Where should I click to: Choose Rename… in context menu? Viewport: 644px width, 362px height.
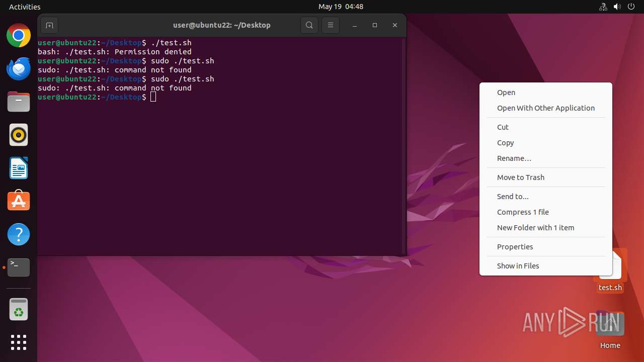(x=546, y=158)
